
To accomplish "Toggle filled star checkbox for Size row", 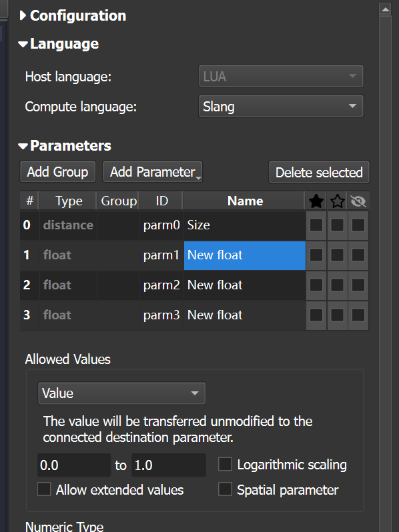I will click(x=316, y=225).
